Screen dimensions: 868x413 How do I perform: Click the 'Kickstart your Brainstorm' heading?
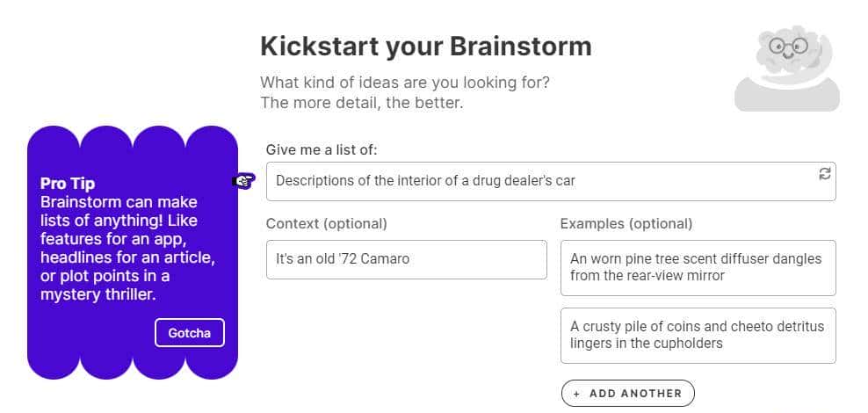[x=426, y=46]
